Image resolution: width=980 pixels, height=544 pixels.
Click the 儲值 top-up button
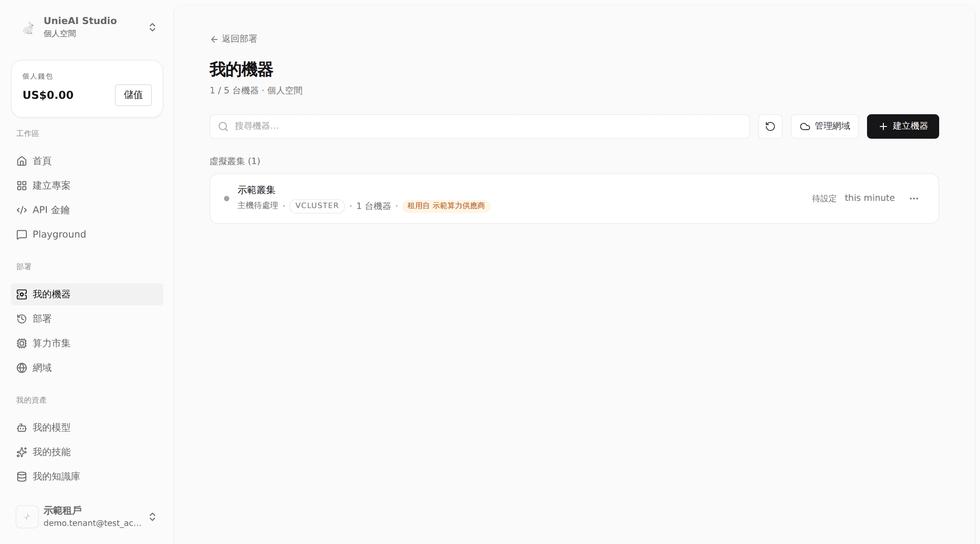133,95
